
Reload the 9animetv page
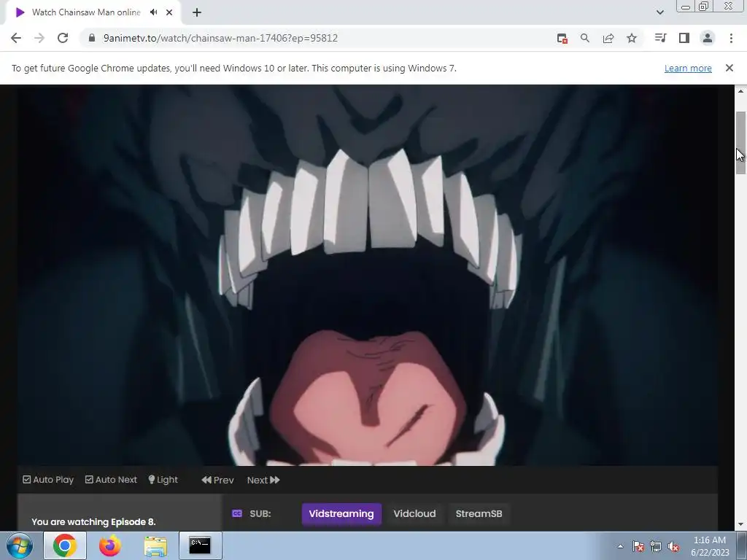[63, 38]
